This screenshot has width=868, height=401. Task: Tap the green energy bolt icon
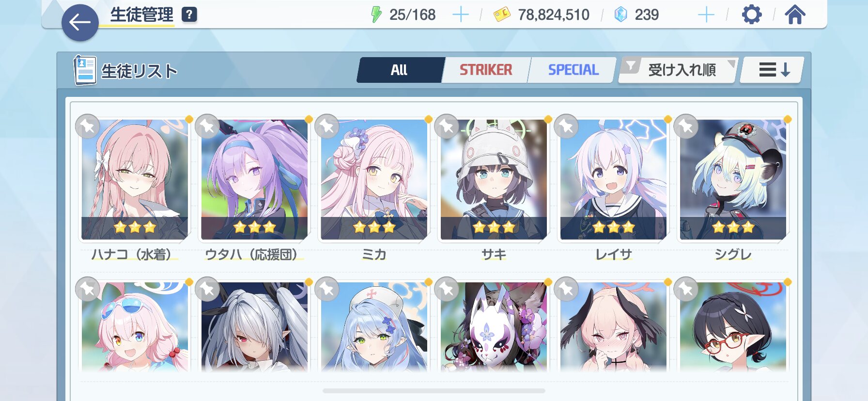(x=376, y=15)
